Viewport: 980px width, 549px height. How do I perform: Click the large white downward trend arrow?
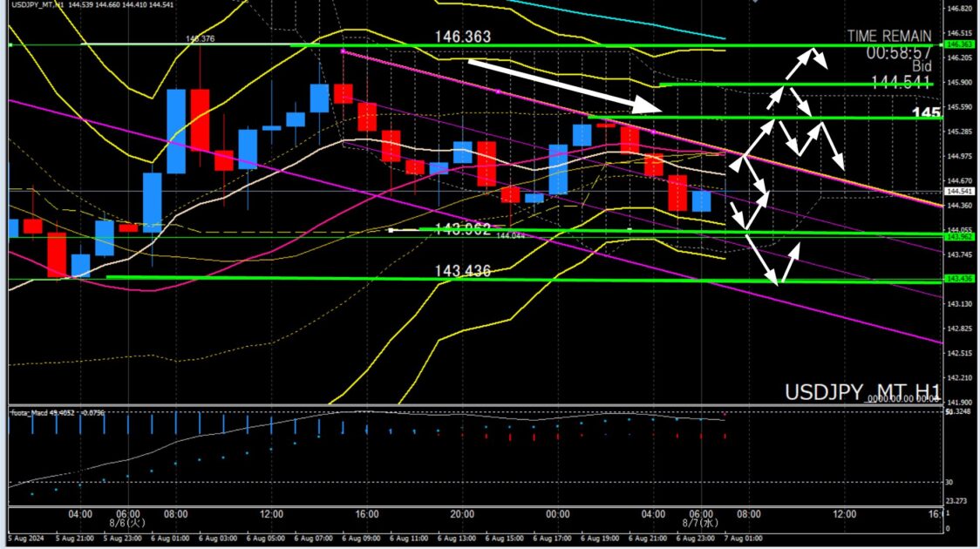pyautogui.click(x=562, y=85)
